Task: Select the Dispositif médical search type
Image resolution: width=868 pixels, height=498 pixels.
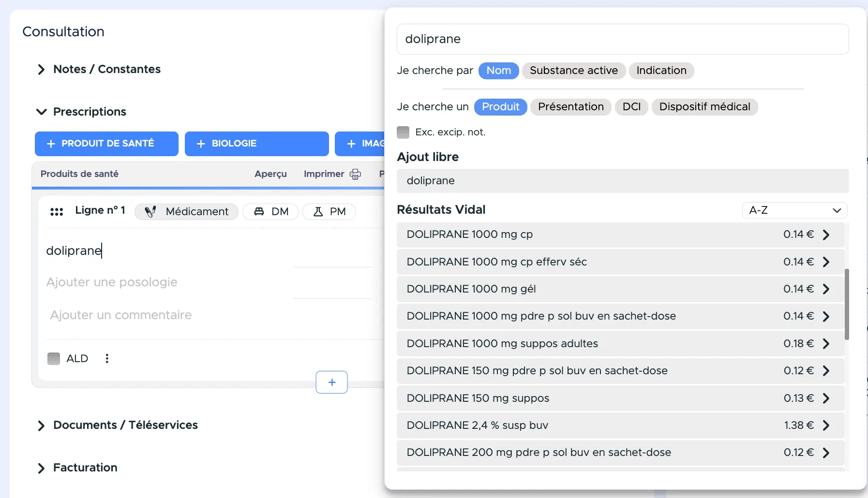Action: (704, 107)
